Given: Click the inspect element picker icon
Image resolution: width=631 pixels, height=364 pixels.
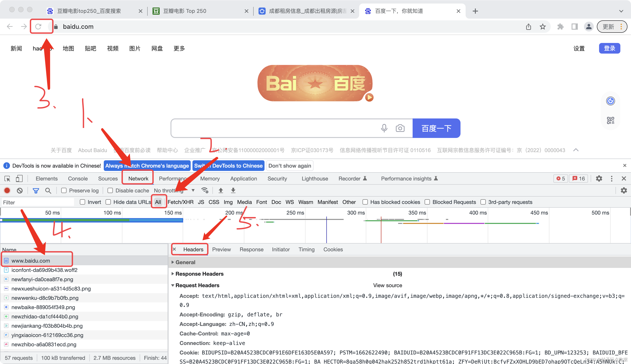Looking at the screenshot, I should pos(7,178).
